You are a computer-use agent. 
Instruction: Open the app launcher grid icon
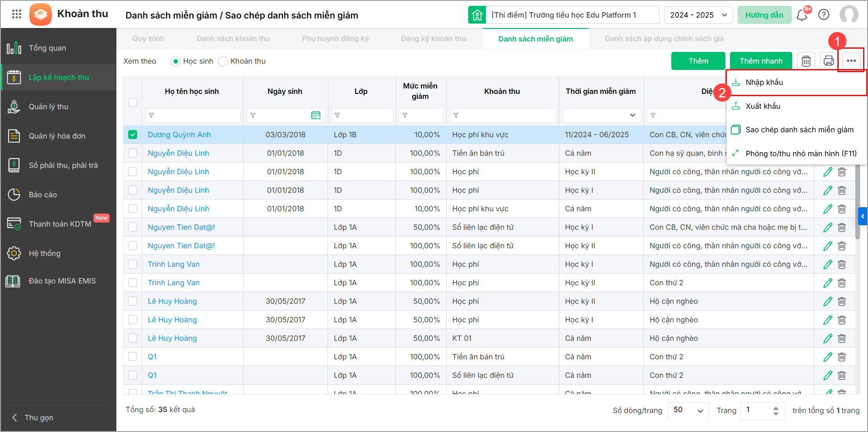tap(17, 14)
